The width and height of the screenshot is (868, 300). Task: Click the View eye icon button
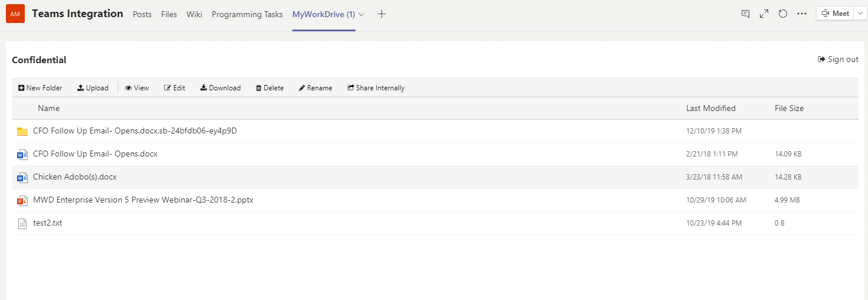tap(136, 88)
